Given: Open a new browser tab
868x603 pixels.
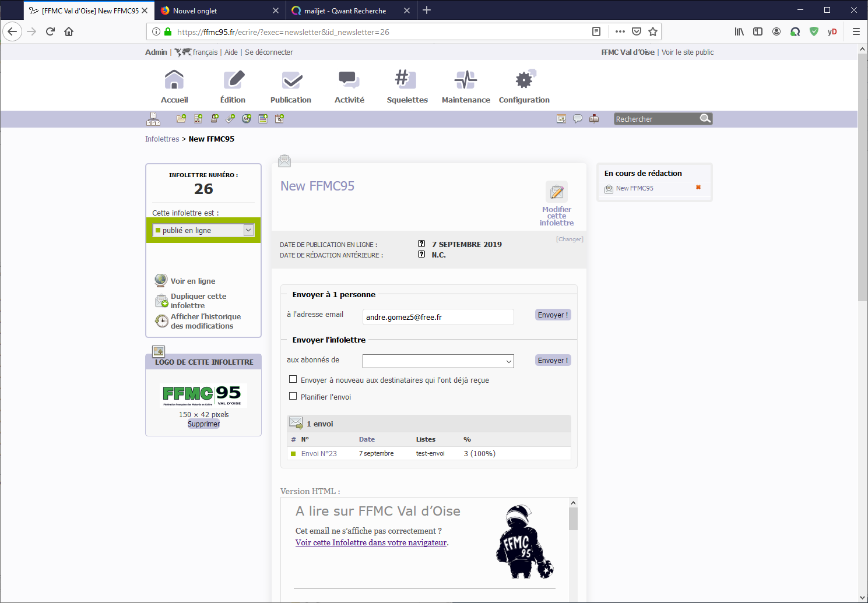Looking at the screenshot, I should 427,10.
